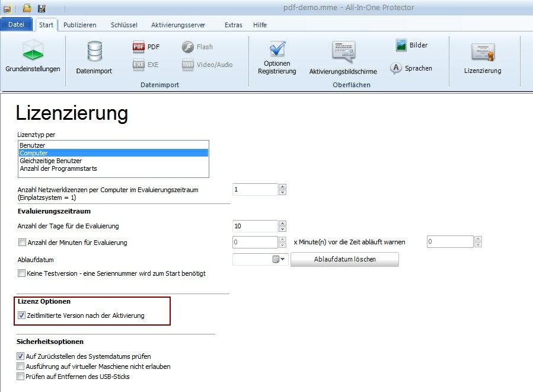
Task: Choose the Flash import icon
Action: tap(187, 47)
